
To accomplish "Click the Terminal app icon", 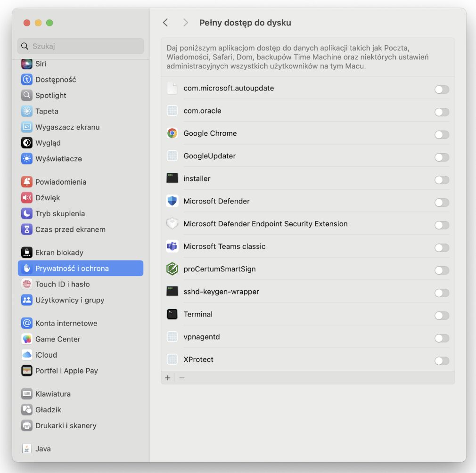I will [x=172, y=314].
